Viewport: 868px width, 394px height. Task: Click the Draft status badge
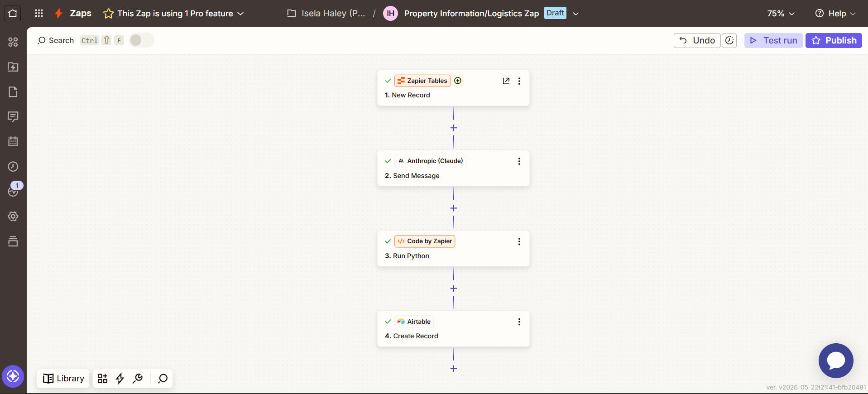point(555,13)
